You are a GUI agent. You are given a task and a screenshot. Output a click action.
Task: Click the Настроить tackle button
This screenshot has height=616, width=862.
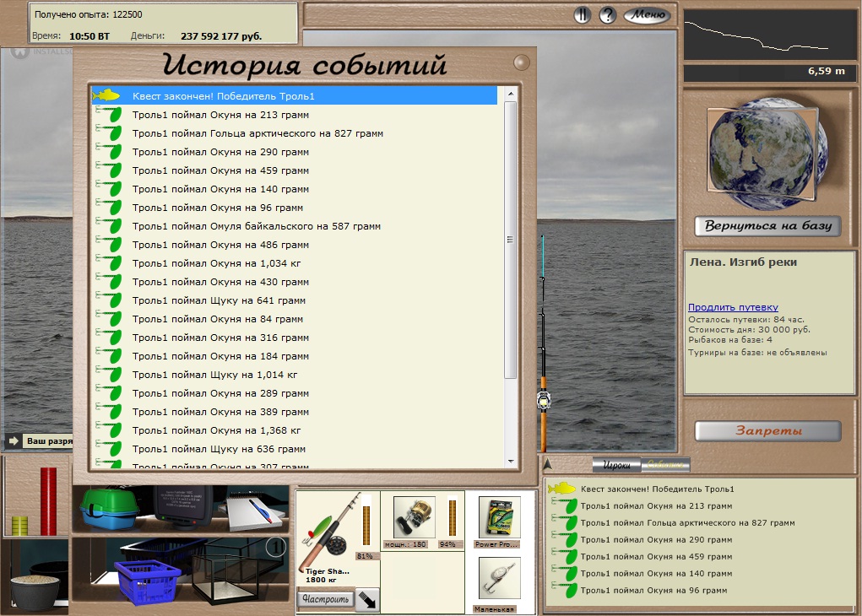pos(325,599)
